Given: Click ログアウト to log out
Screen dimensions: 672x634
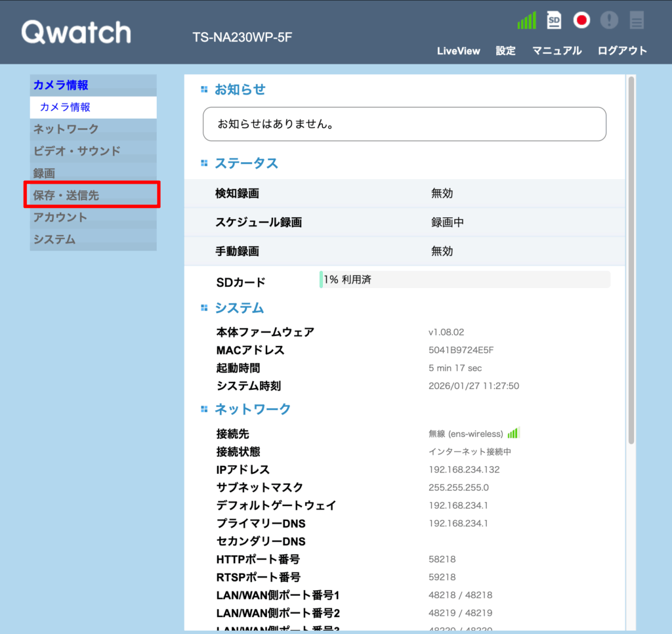Looking at the screenshot, I should (x=622, y=51).
